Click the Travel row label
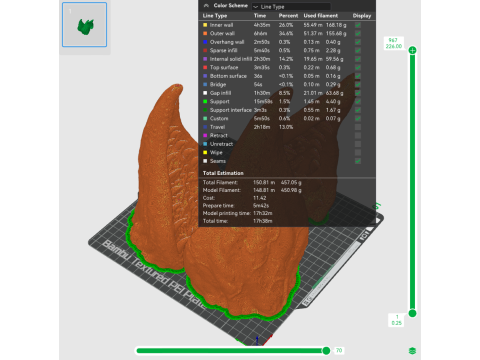Viewport: 480px width, 360px height. click(217, 127)
